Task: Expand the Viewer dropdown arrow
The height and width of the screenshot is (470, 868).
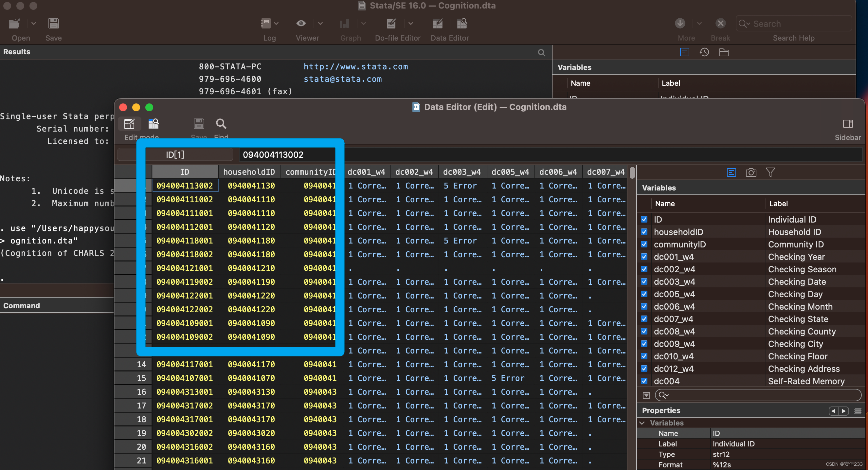Action: click(x=320, y=24)
